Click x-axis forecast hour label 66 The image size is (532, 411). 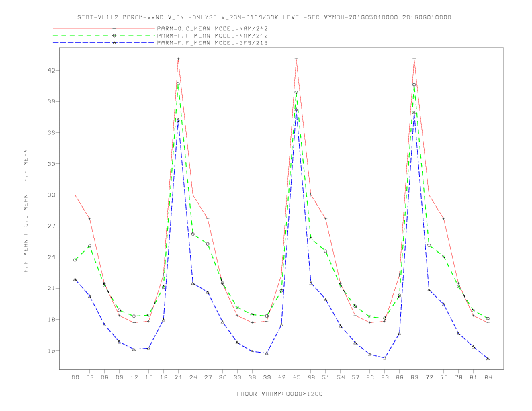tap(400, 377)
